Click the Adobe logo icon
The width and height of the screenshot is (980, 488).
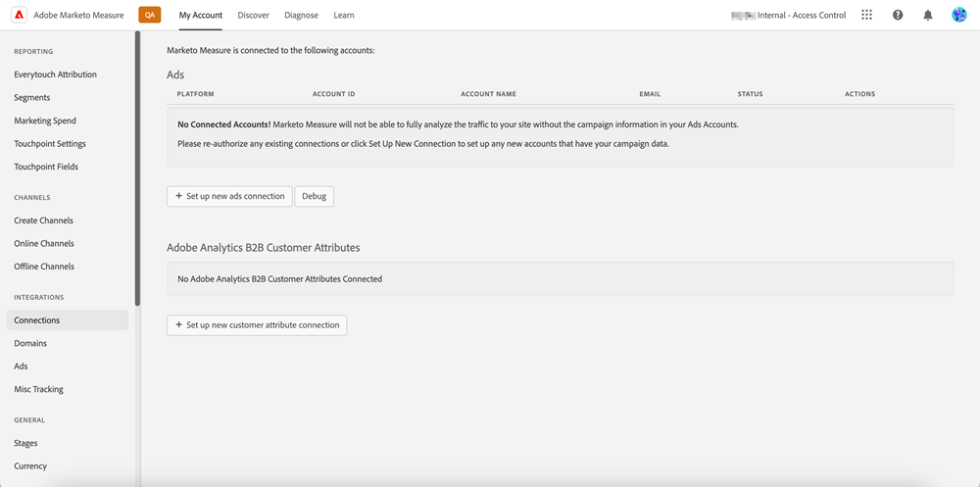(19, 15)
